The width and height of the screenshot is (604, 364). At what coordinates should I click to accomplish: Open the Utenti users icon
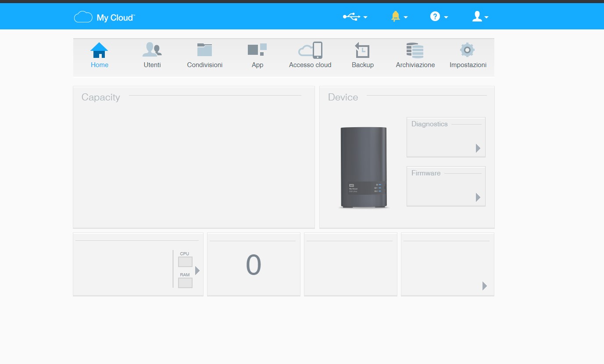(x=152, y=50)
